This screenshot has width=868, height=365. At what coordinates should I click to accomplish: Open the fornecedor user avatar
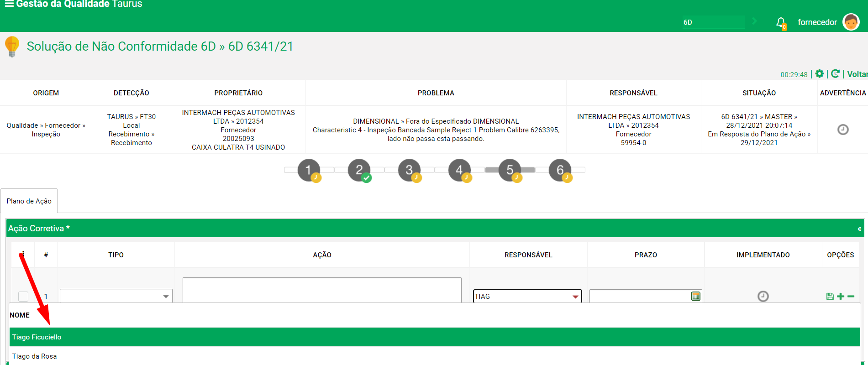coord(851,22)
